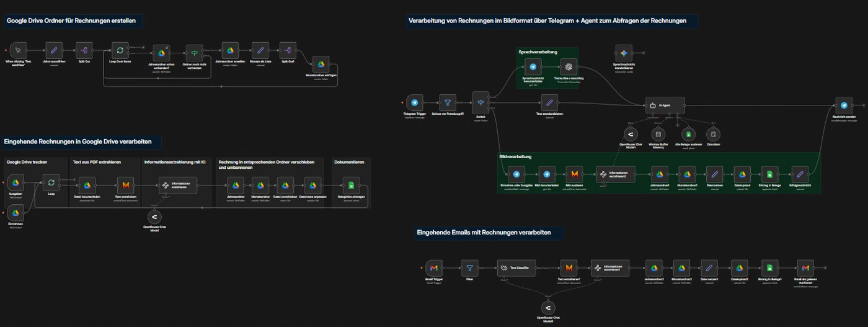Open the Loop Over Items node
Screen dimensions: 868x327
point(120,50)
